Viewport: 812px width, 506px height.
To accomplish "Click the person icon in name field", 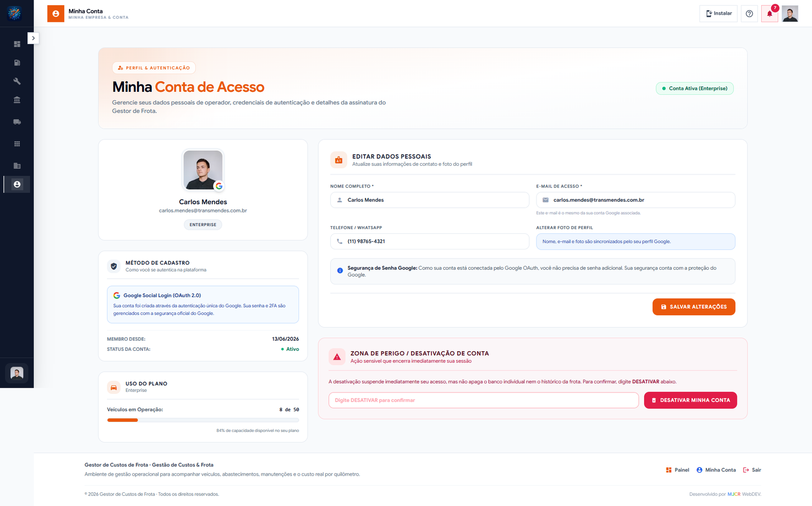I will click(340, 200).
